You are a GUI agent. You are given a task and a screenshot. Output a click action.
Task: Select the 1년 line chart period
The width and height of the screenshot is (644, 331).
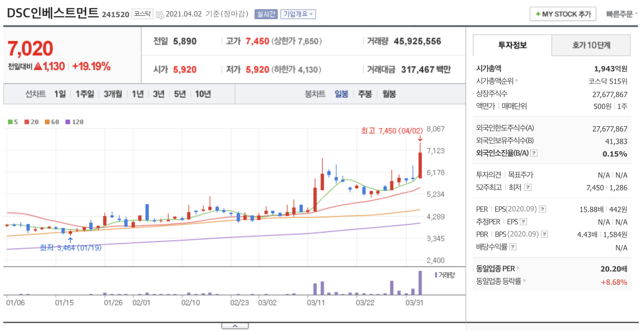click(x=138, y=94)
